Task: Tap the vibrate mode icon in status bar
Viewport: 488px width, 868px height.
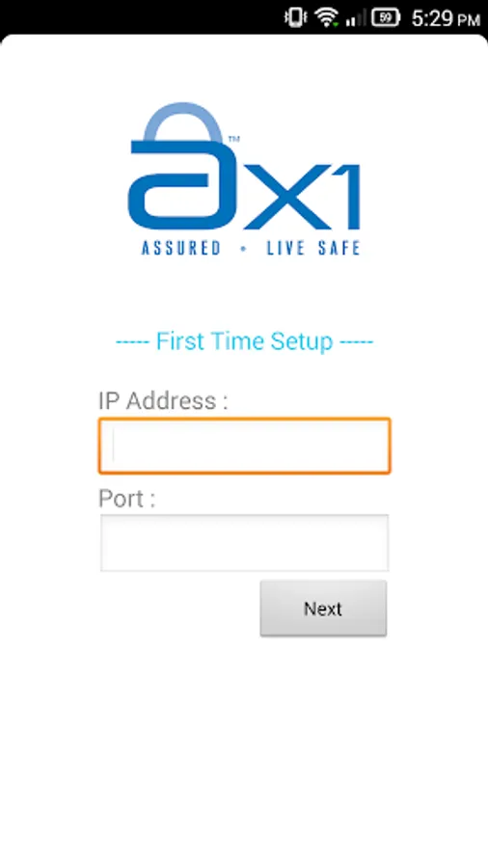Action: coord(295,17)
